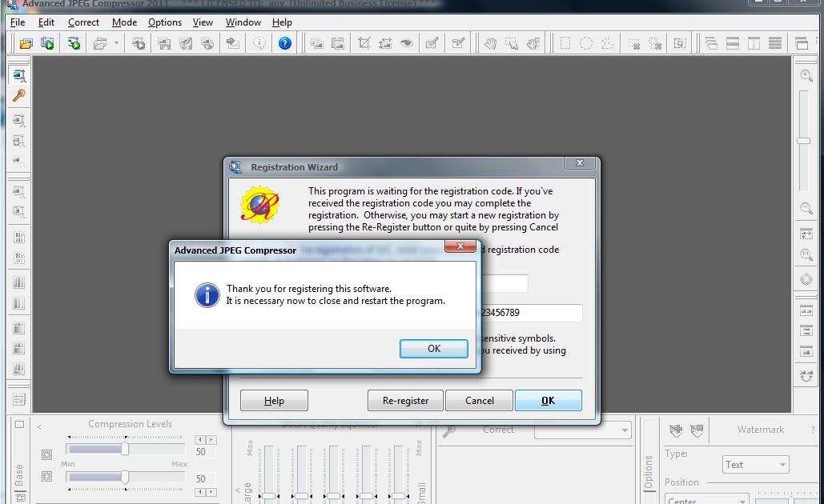Click the registration code field showing 23456789
Viewport: 824px width, 504px height.
coord(531,313)
